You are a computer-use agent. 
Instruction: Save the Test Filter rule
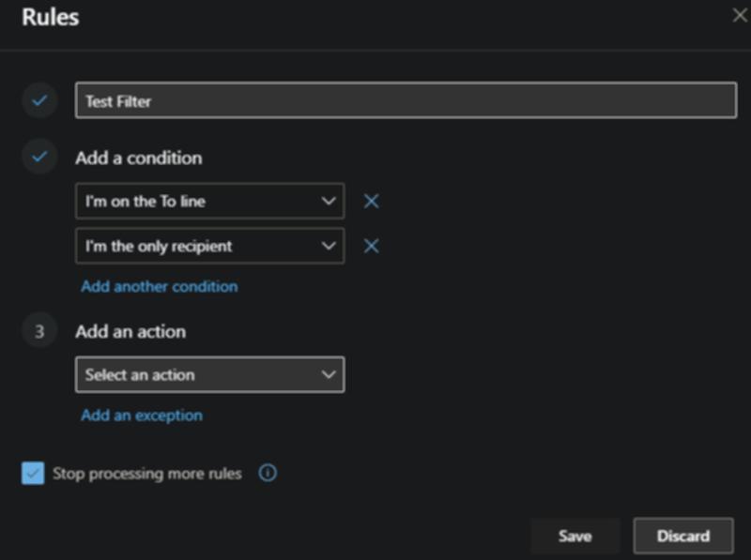coord(575,536)
